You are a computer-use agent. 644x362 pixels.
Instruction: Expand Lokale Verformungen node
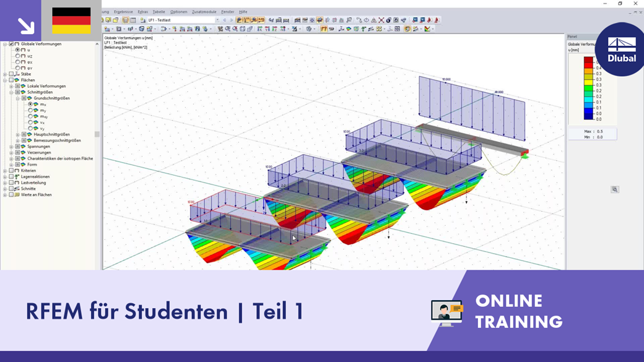point(12,86)
